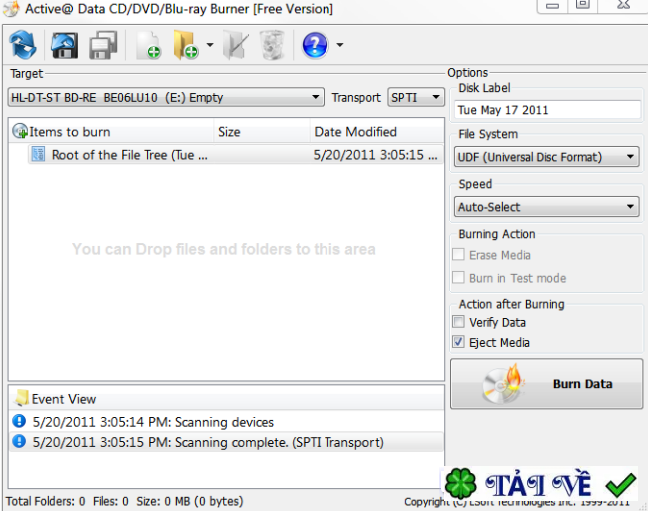Click the info icon for Scanning devices event
This screenshot has height=511, width=648.
click(x=19, y=421)
